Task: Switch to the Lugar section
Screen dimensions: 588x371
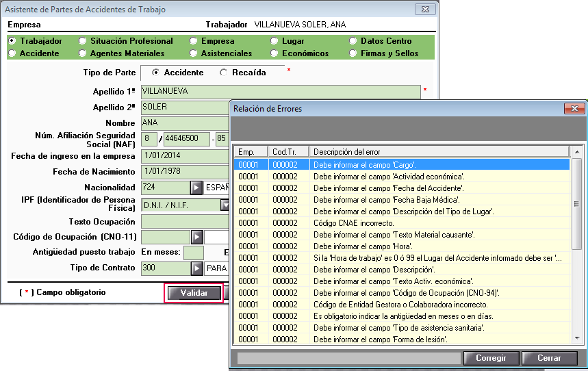Action: pyautogui.click(x=274, y=40)
